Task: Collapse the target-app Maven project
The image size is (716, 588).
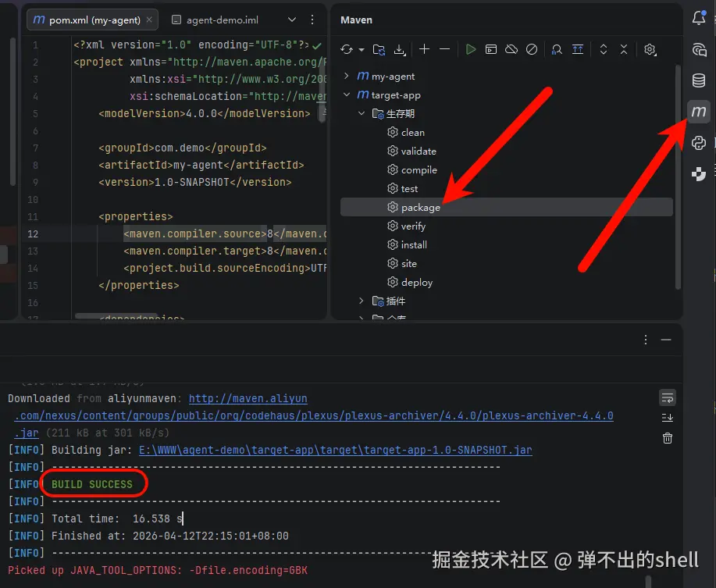Action: [347, 95]
